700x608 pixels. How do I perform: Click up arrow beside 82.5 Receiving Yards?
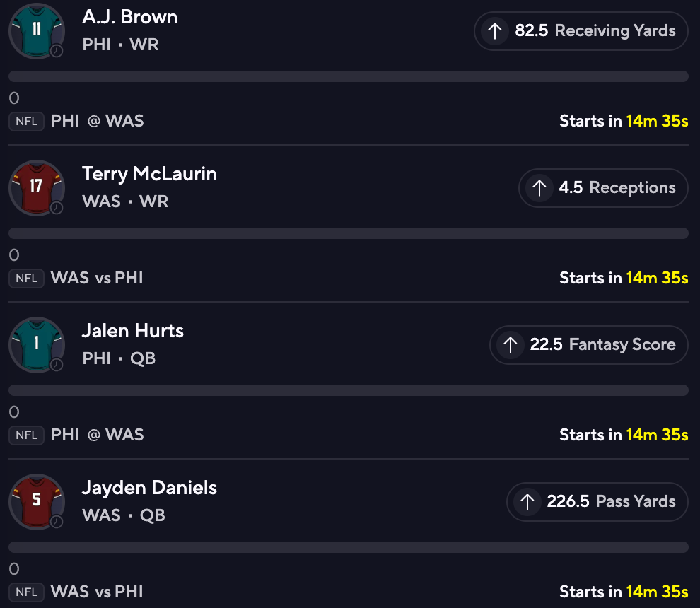click(495, 31)
